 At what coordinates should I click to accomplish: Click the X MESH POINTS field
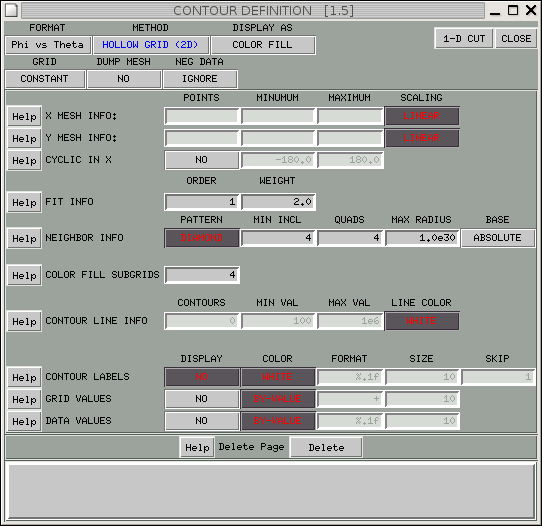click(202, 116)
